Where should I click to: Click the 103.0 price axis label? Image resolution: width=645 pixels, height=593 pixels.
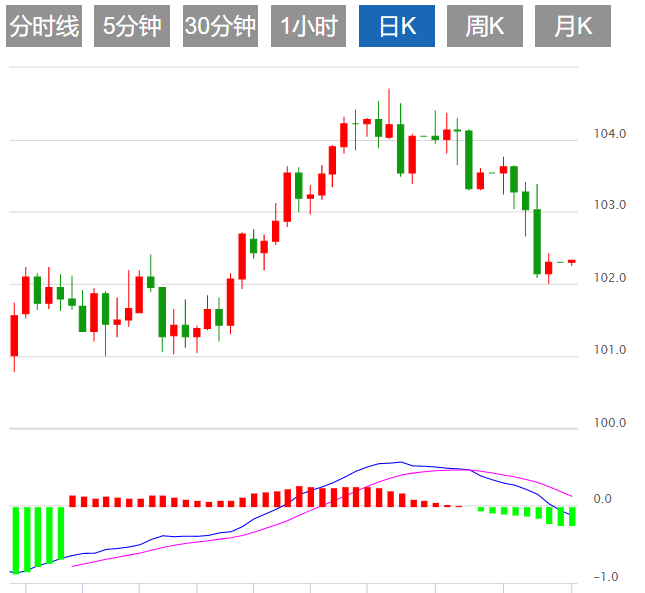pyautogui.click(x=610, y=206)
